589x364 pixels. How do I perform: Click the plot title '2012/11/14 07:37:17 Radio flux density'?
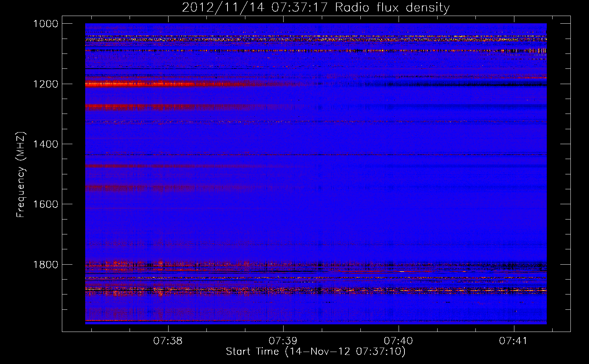click(x=316, y=7)
